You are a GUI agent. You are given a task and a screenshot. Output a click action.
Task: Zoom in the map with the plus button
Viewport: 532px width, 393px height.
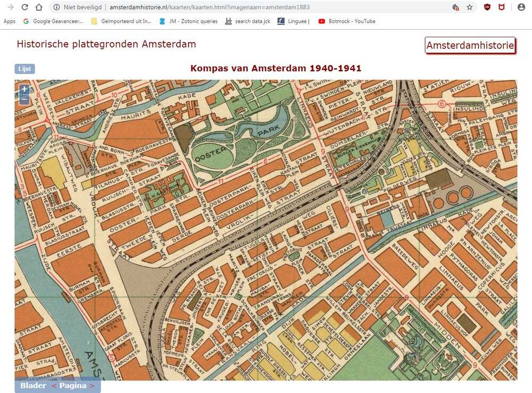[x=24, y=89]
